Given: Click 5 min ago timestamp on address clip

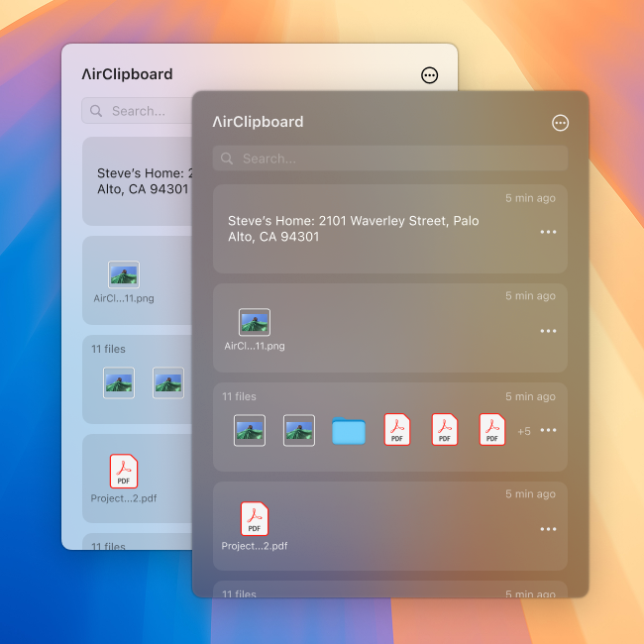Looking at the screenshot, I should pos(530,198).
